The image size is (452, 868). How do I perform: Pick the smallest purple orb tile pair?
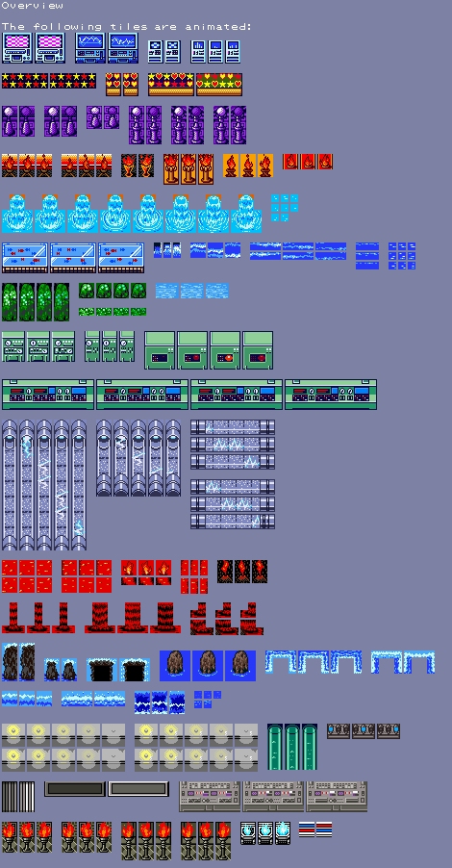103,117
